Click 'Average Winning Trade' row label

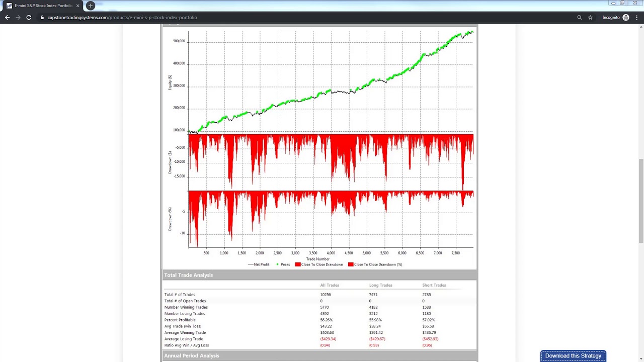(185, 332)
